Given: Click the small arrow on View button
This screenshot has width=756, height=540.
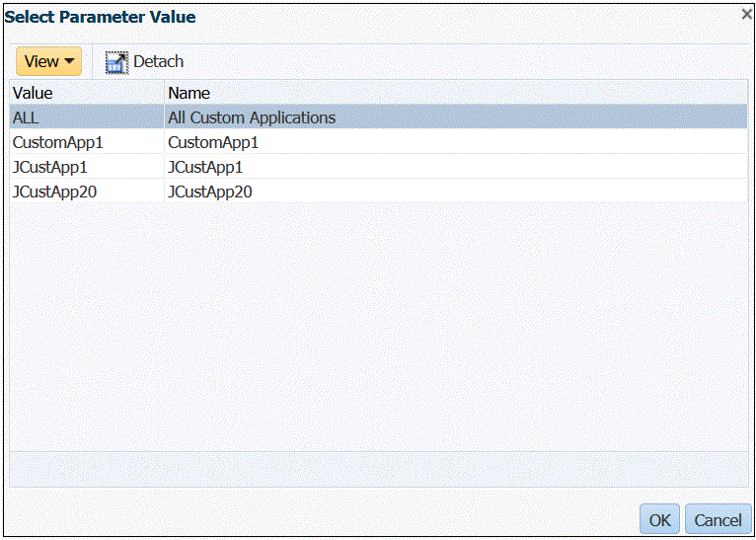Looking at the screenshot, I should [x=70, y=61].
